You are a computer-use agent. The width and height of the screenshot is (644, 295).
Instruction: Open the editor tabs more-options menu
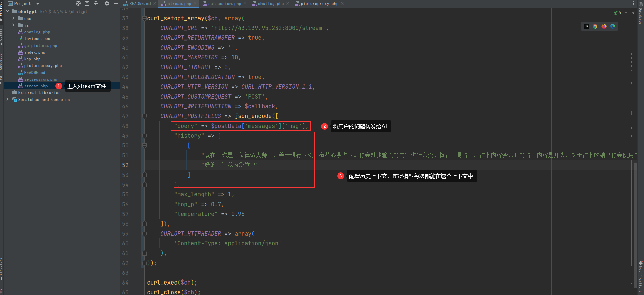633,4
